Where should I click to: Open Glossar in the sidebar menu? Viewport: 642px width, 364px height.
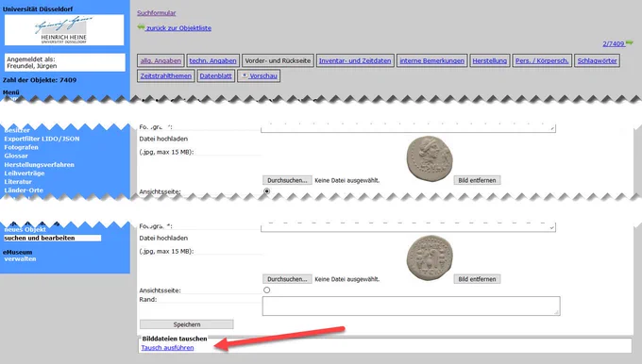pos(16,156)
